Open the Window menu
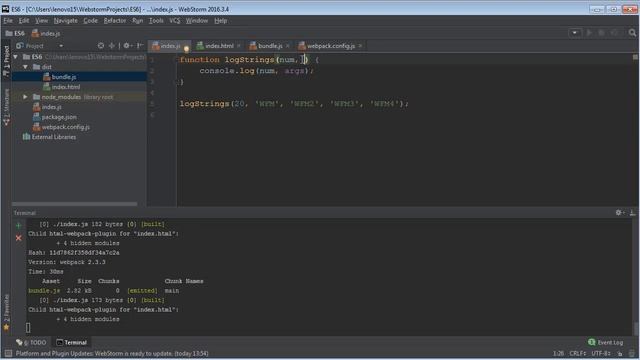 [197, 20]
